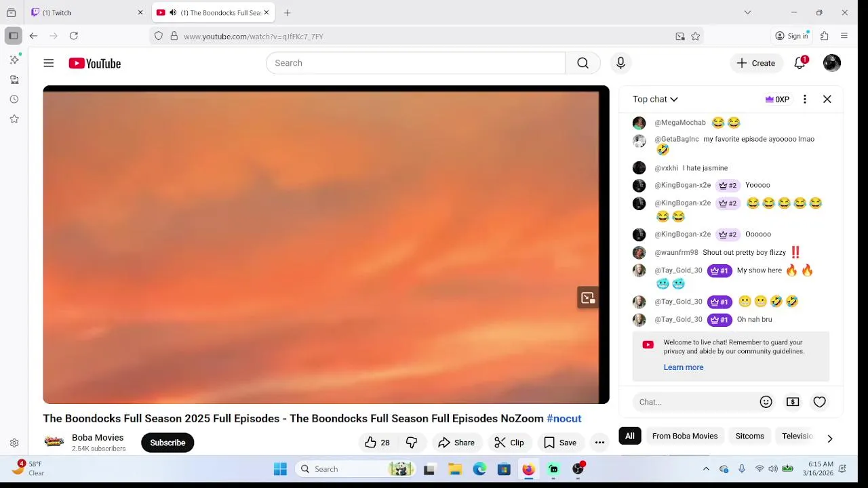Open the list all tabs dropdown
Screen dimensions: 868x488
point(747,12)
